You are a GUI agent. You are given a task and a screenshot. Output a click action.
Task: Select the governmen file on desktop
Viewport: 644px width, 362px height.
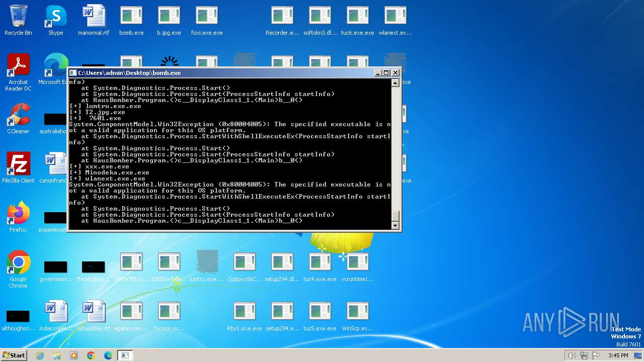(56, 270)
